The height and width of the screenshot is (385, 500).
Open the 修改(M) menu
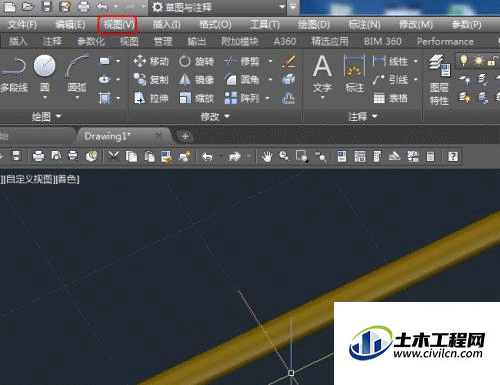point(416,25)
